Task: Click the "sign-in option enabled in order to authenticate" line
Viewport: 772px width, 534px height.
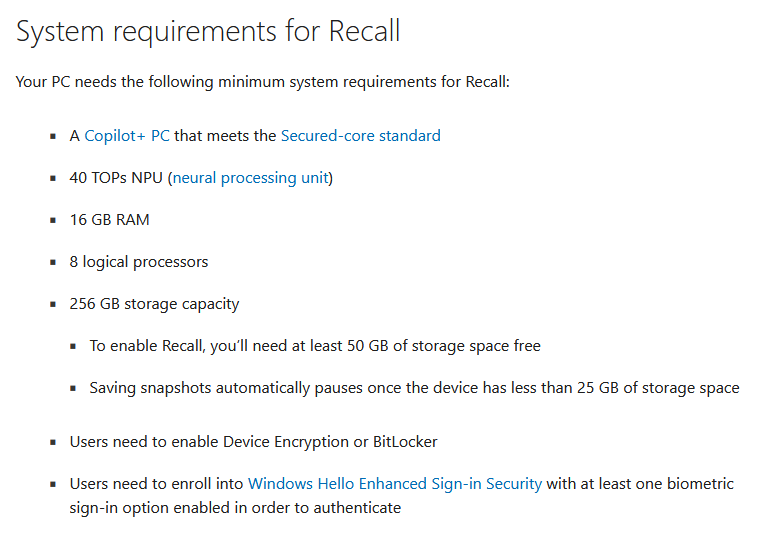Action: coord(235,508)
